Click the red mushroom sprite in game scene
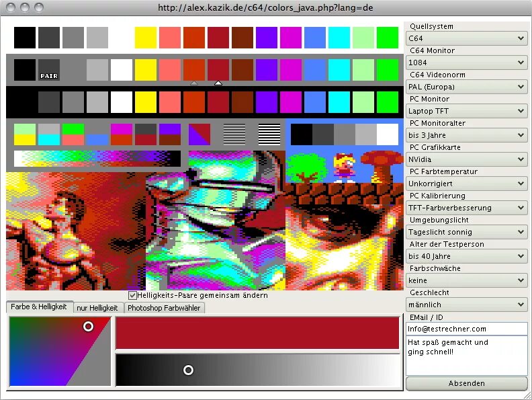The width and height of the screenshot is (532, 400). pyautogui.click(x=381, y=167)
